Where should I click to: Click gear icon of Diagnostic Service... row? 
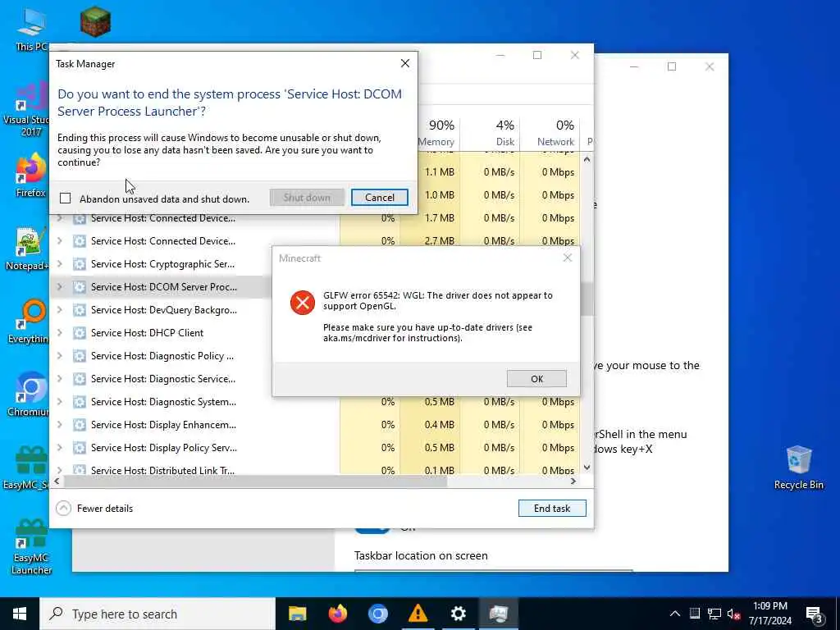pos(80,379)
